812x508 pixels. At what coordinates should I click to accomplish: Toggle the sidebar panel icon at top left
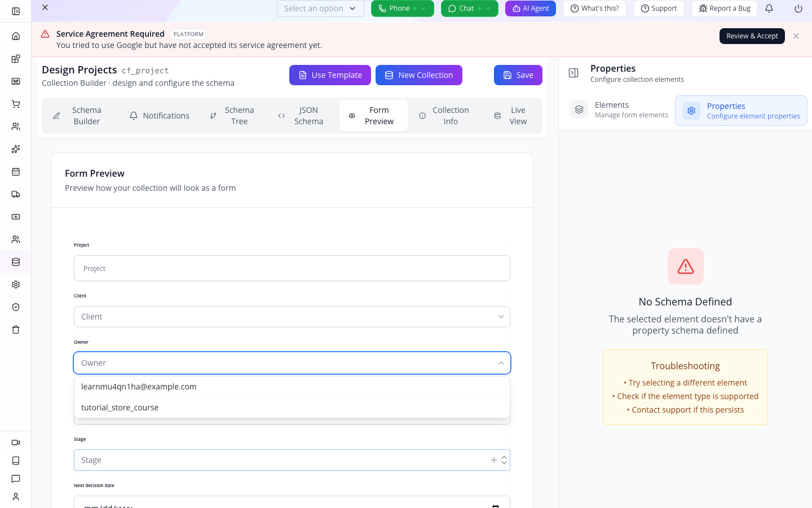click(16, 11)
